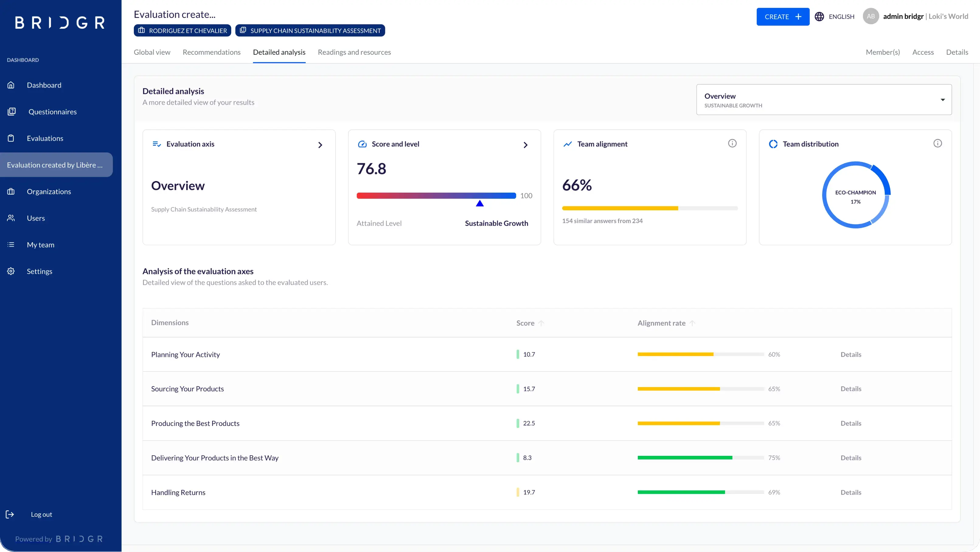Click the Team alignment info icon
This screenshot has height=552, width=980.
[732, 144]
